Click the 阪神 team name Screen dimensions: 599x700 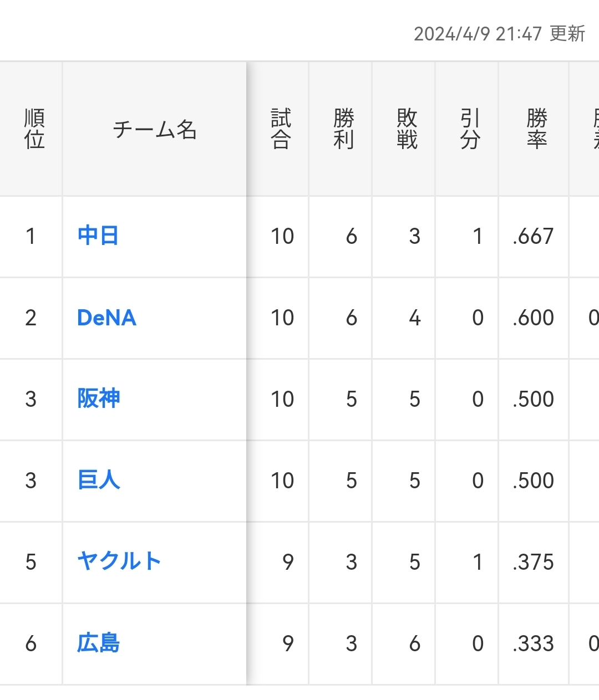tap(99, 398)
